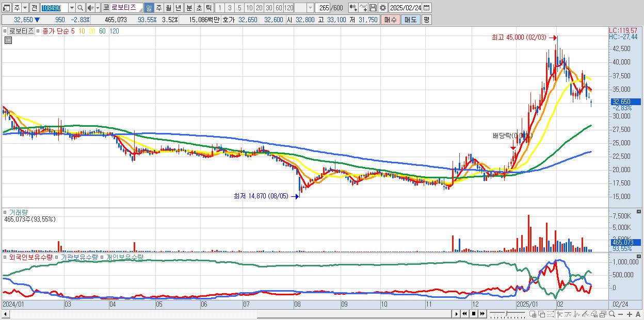
Task: Select tick period '틱' button
Action: click(208, 8)
